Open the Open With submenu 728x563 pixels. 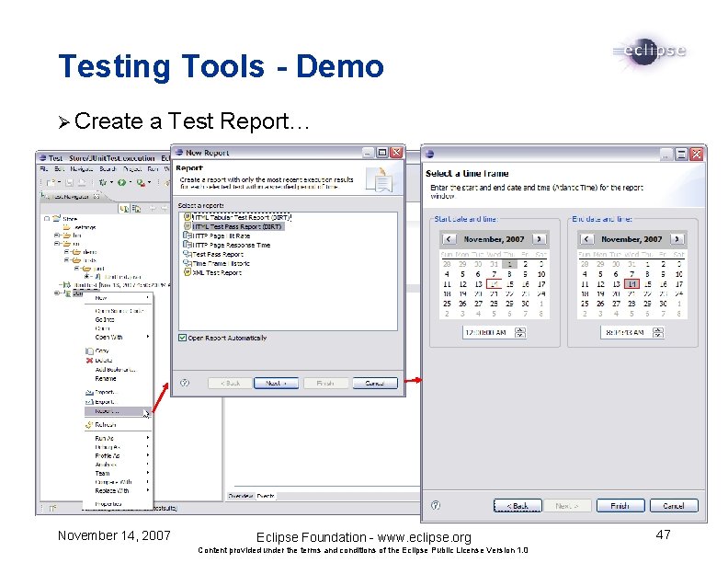[x=118, y=337]
